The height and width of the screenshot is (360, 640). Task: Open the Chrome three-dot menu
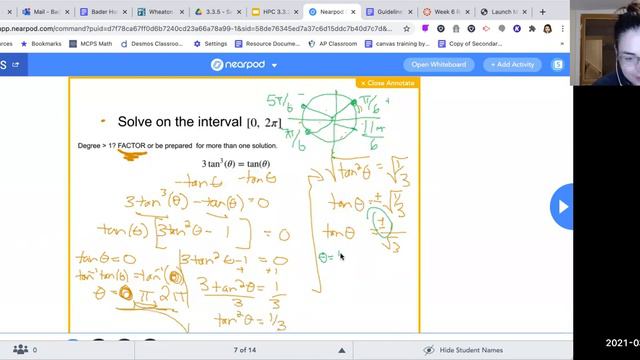pos(562,29)
